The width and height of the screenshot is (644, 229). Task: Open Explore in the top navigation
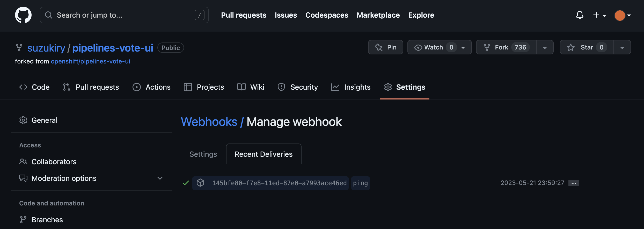coord(421,15)
